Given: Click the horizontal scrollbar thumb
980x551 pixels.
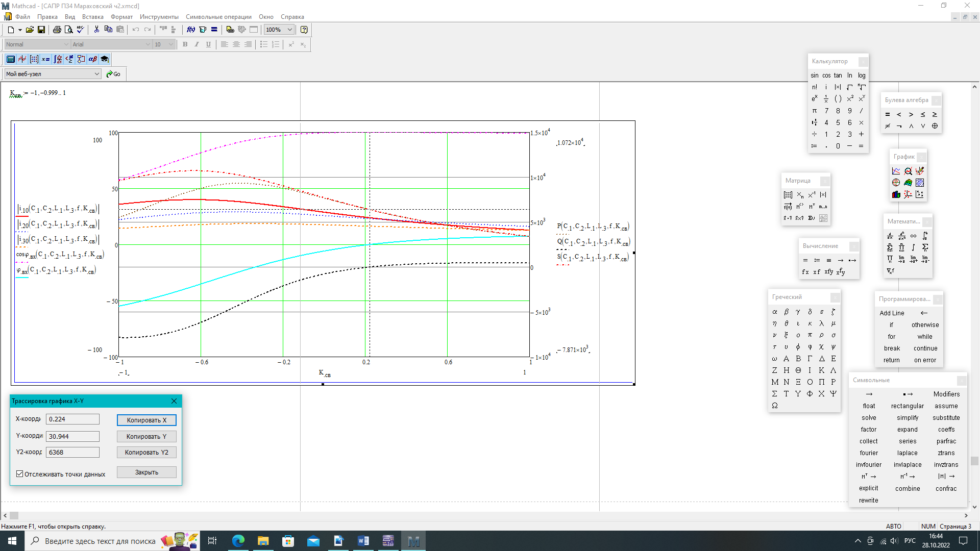Looking at the screenshot, I should (14, 516).
